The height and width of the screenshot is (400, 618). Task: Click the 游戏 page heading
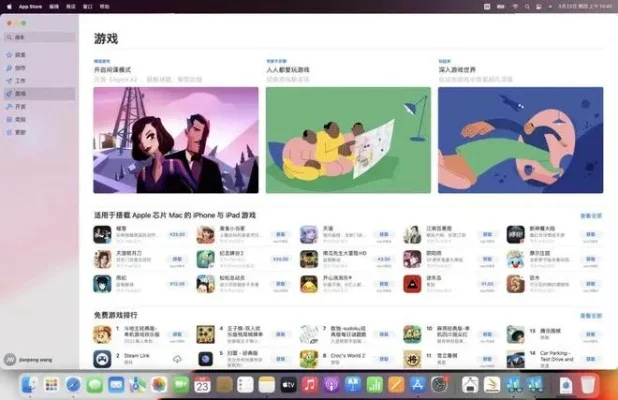click(106, 39)
